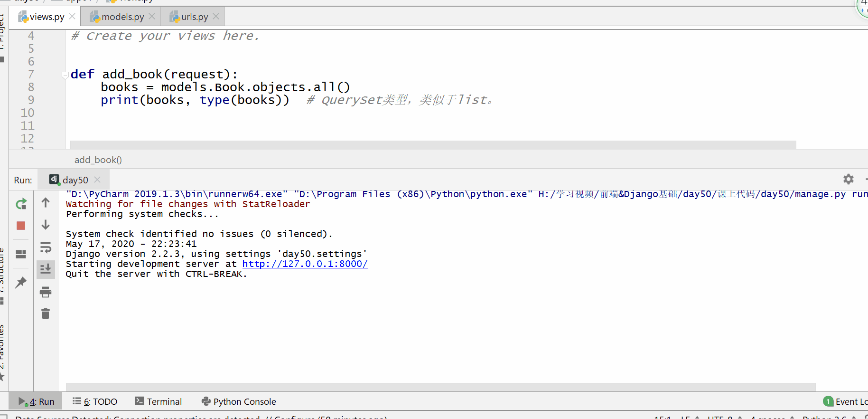Stop the running server with the red square

click(x=21, y=226)
